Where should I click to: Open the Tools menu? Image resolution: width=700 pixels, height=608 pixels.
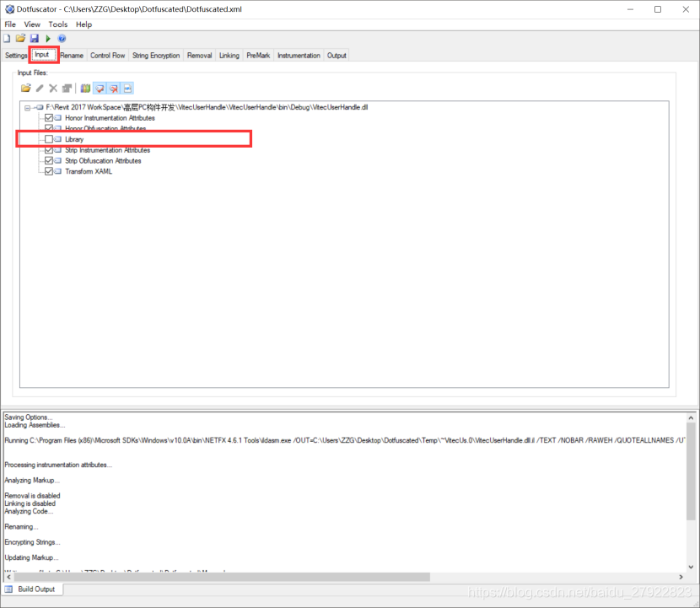coord(58,24)
